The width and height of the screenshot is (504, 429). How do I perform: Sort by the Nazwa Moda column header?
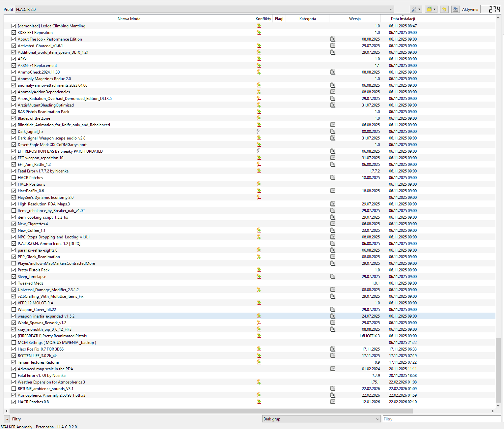pyautogui.click(x=129, y=19)
